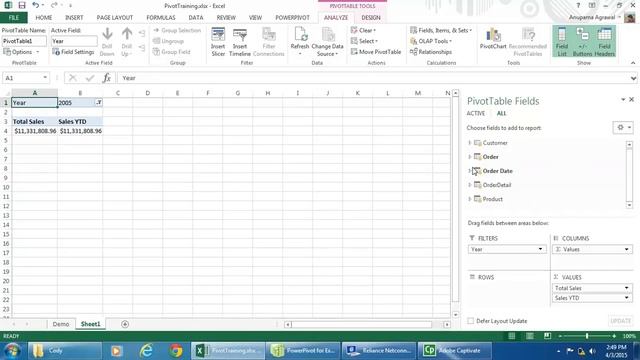This screenshot has height=360, width=640.
Task: Switch to Page Layout view in status bar
Action: (529, 336)
